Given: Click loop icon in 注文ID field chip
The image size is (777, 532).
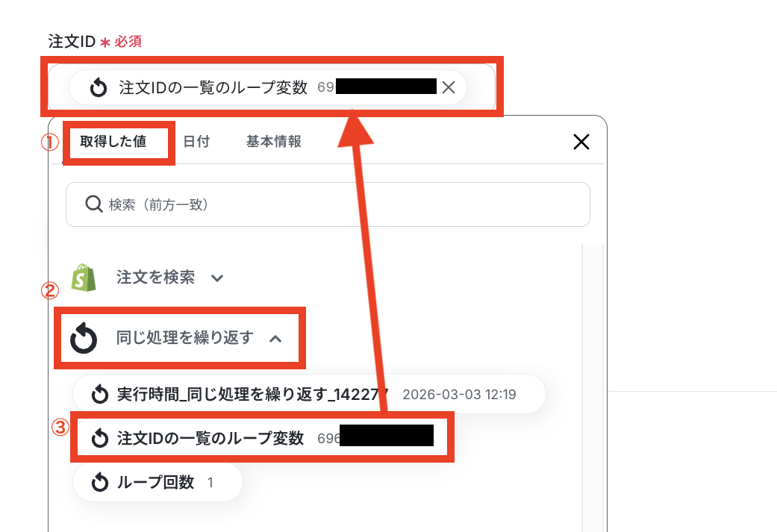Looking at the screenshot, I should [98, 88].
